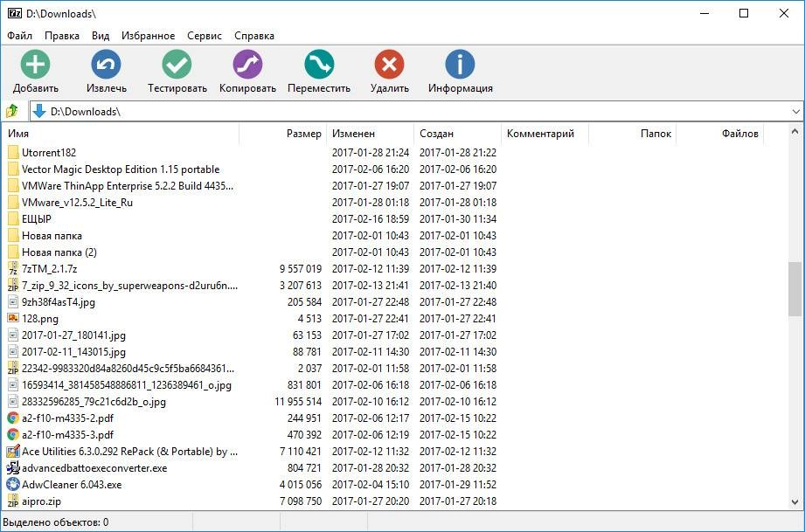805x532 pixels.
Task: Click the red Удалить (Delete) icon
Action: (390, 65)
